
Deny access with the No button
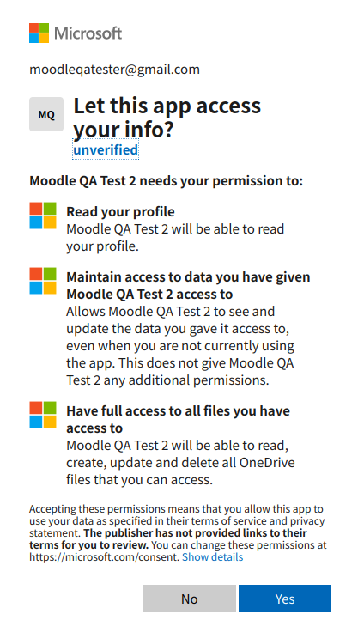click(x=190, y=599)
